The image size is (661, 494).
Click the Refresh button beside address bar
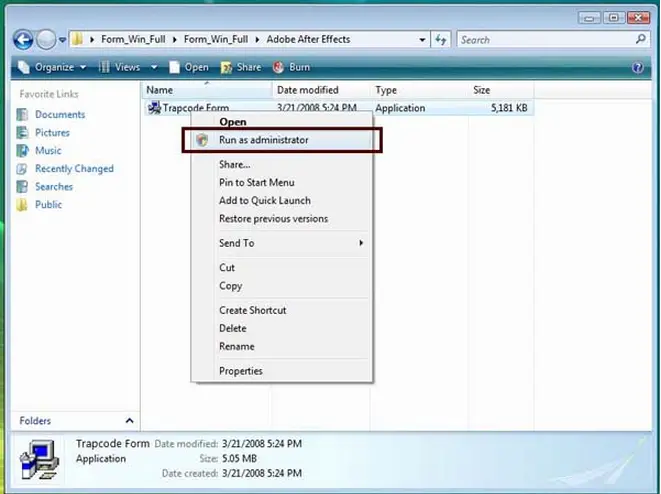[441, 40]
